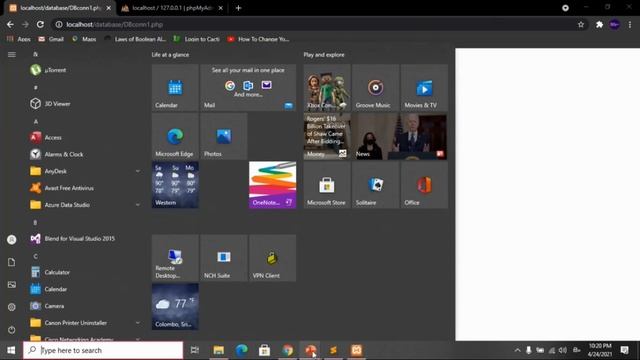Expand the AnyDesk folder
The height and width of the screenshot is (360, 640).
[84, 171]
